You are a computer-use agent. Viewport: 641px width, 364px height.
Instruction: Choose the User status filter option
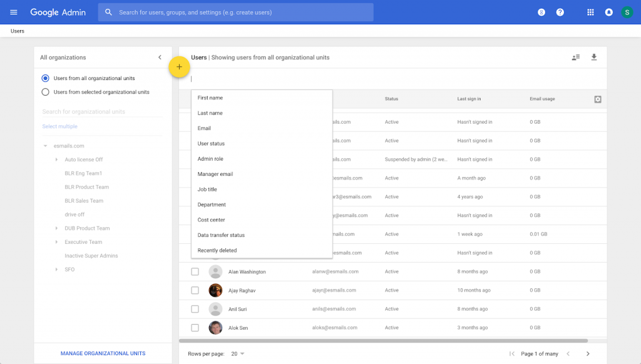211,144
